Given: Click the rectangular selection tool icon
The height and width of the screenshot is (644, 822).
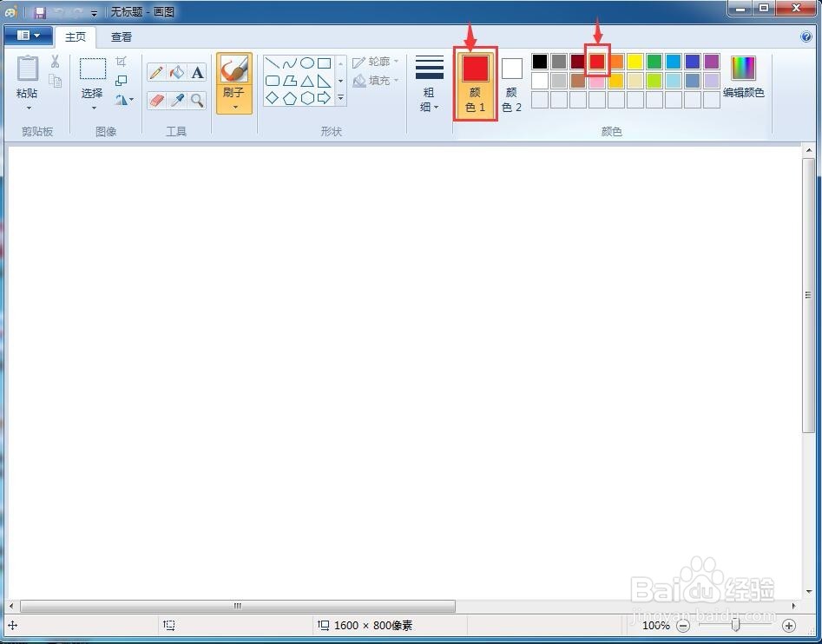Looking at the screenshot, I should [93, 68].
